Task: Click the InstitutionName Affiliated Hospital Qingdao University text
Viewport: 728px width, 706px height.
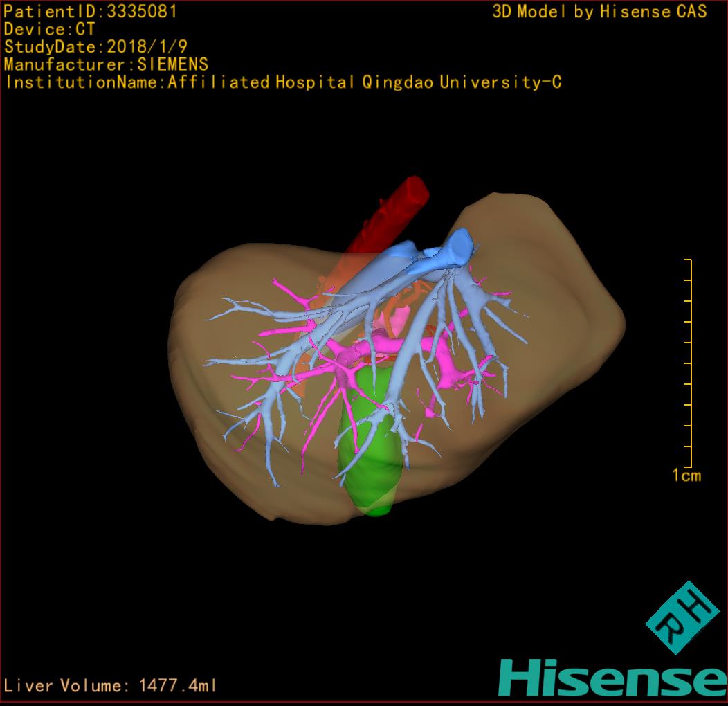Action: [283, 82]
